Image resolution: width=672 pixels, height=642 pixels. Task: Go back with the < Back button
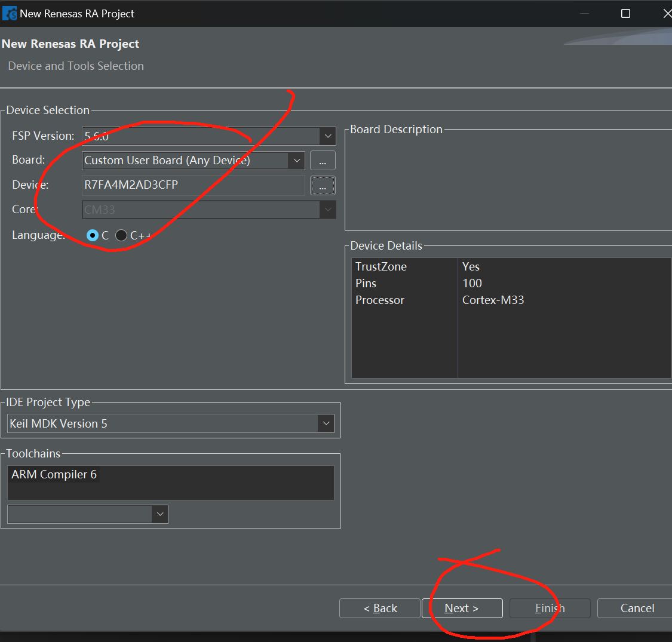tap(380, 608)
